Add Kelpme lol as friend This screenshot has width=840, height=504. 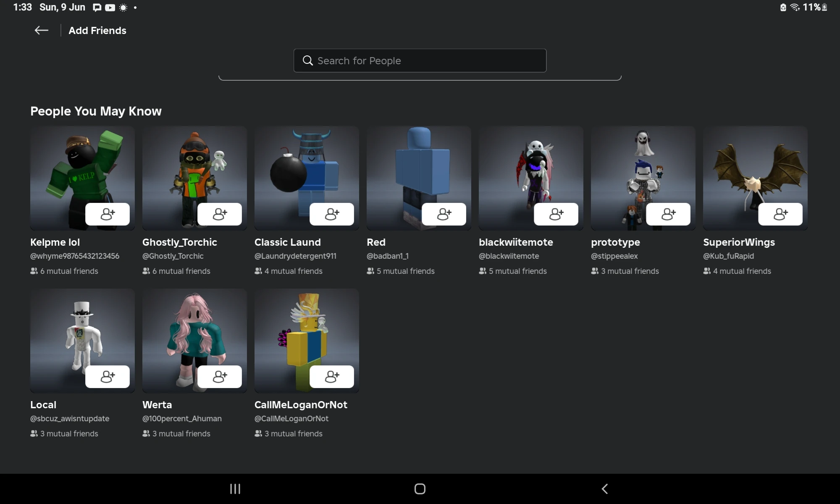point(108,214)
